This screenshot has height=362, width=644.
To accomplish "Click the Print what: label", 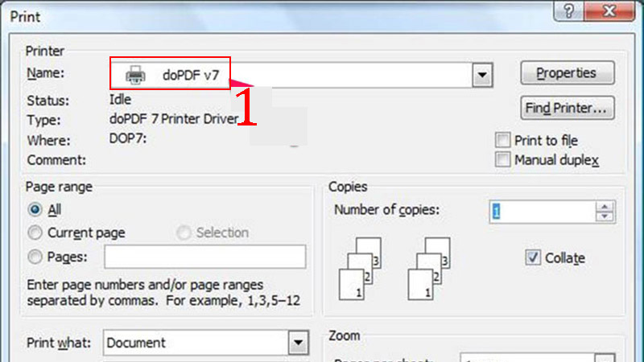I will (59, 343).
